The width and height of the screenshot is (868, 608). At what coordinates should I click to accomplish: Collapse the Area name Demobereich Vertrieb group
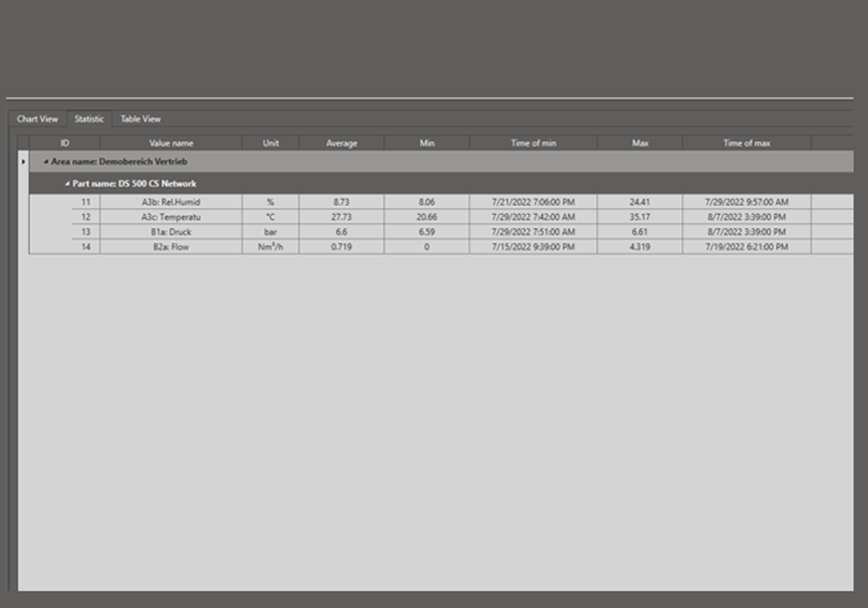pos(46,162)
